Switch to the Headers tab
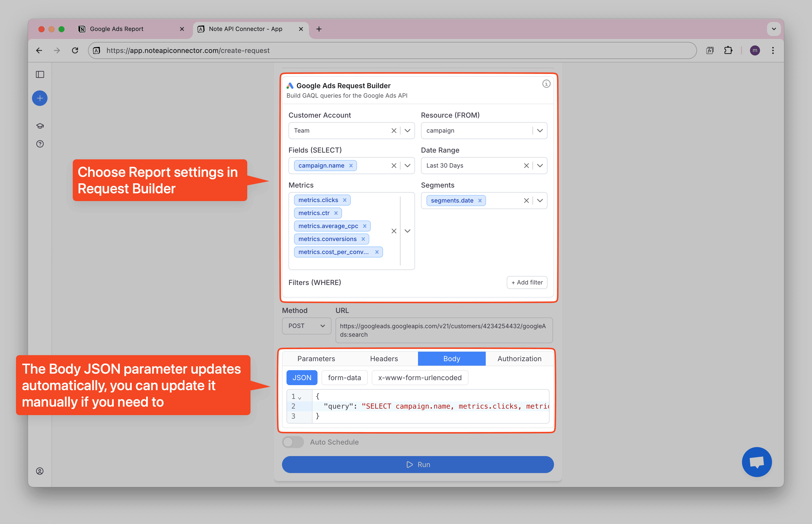Image resolution: width=812 pixels, height=524 pixels. click(384, 359)
